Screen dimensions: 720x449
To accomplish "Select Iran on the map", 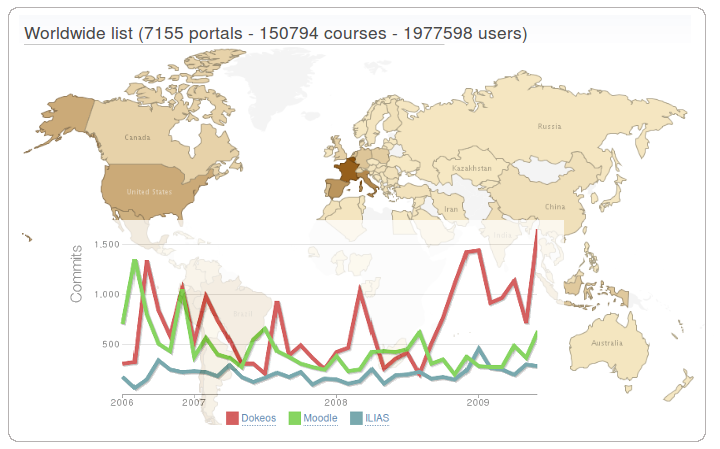I will [x=451, y=208].
